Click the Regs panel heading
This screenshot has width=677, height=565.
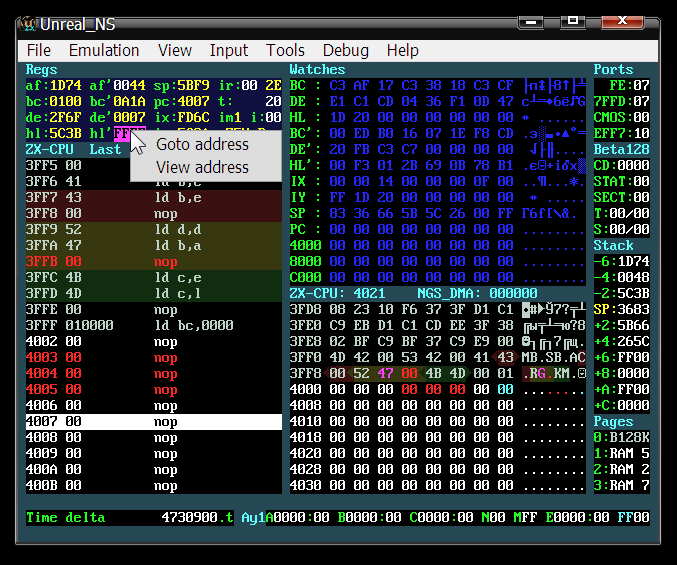[x=41, y=69]
